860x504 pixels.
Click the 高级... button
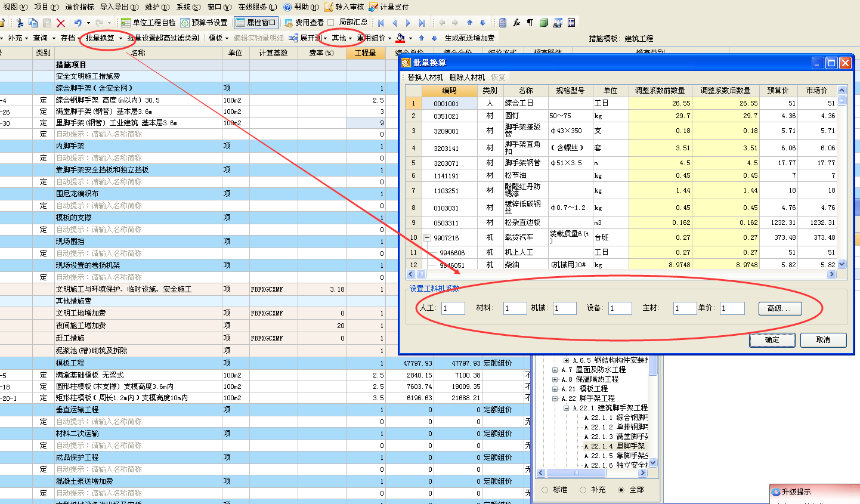[780, 308]
